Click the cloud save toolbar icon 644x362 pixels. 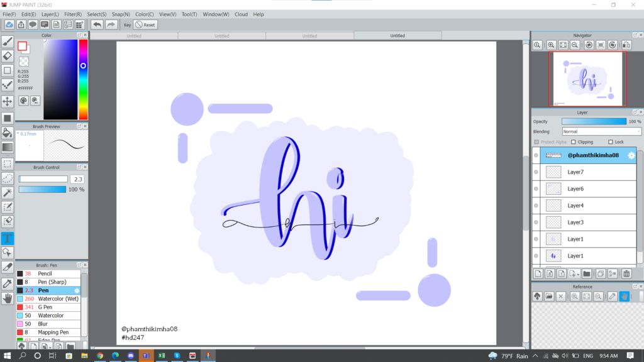click(9, 25)
